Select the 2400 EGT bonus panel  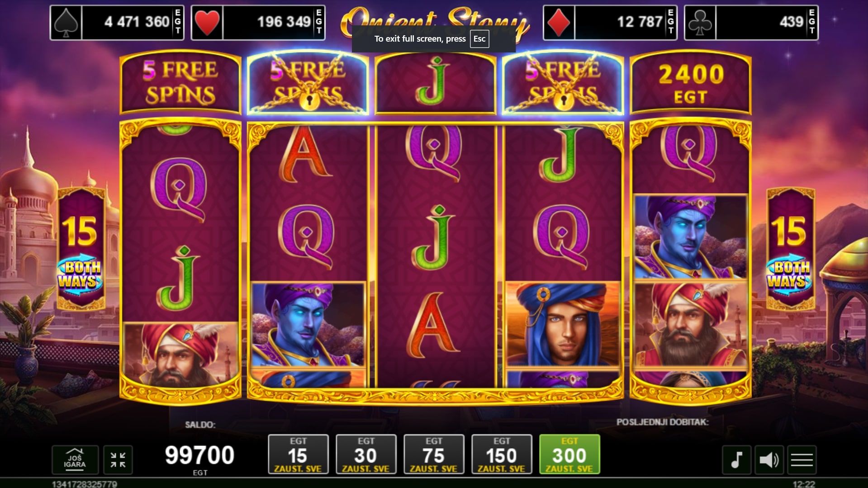pos(690,83)
